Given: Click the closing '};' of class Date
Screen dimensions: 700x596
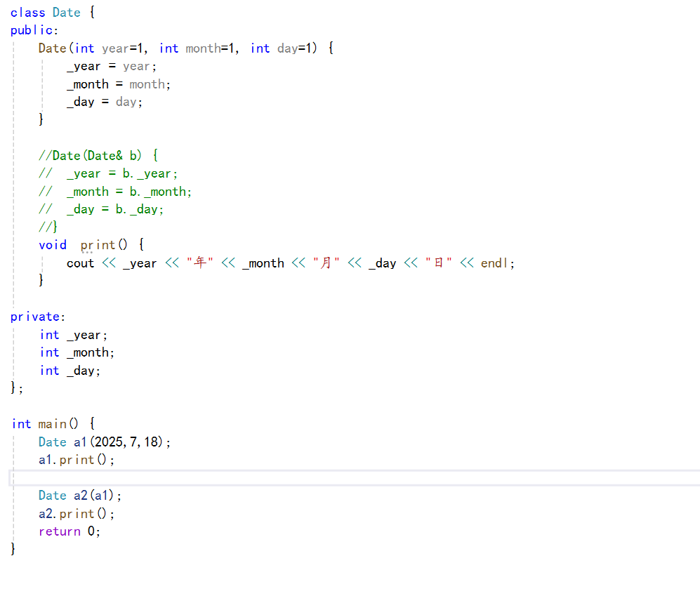Looking at the screenshot, I should pyautogui.click(x=17, y=388).
